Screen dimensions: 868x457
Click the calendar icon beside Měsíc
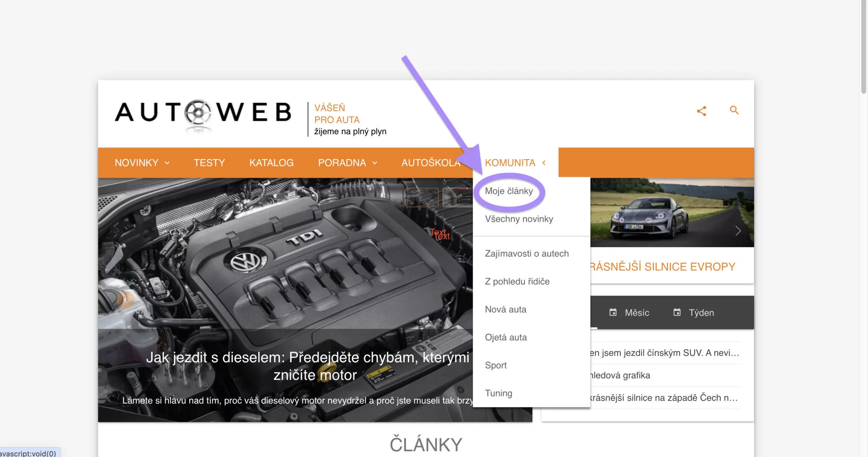(613, 312)
